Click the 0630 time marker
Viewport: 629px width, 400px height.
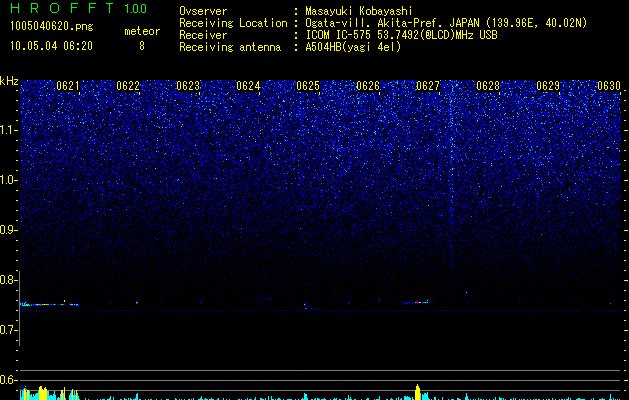pos(609,85)
